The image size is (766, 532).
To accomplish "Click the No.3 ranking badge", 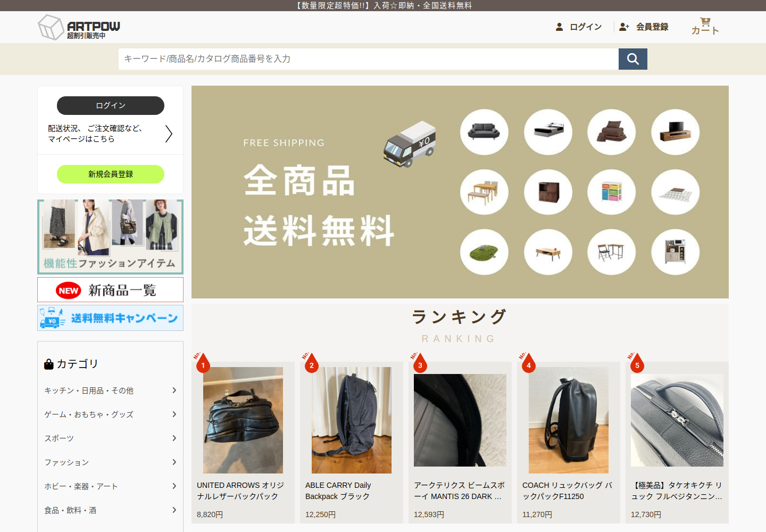I will pos(419,362).
